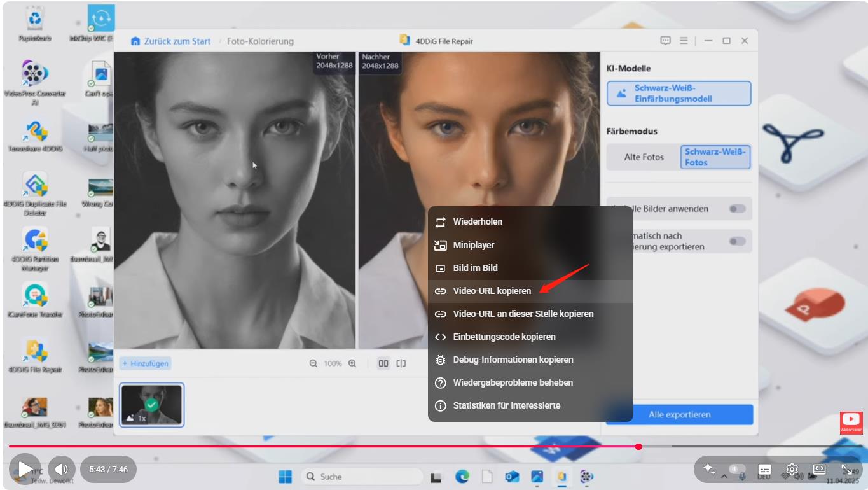The width and height of the screenshot is (868, 490).
Task: Click the zoom-out magnifier next to 100%
Action: (313, 363)
